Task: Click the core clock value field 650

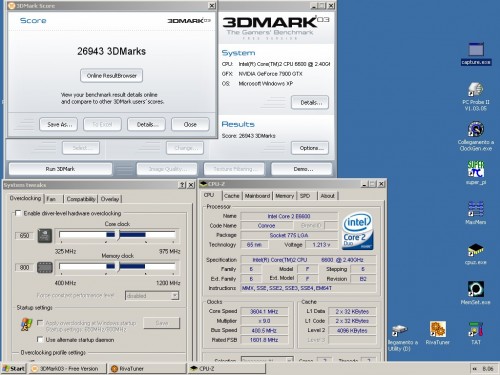Action: point(24,236)
